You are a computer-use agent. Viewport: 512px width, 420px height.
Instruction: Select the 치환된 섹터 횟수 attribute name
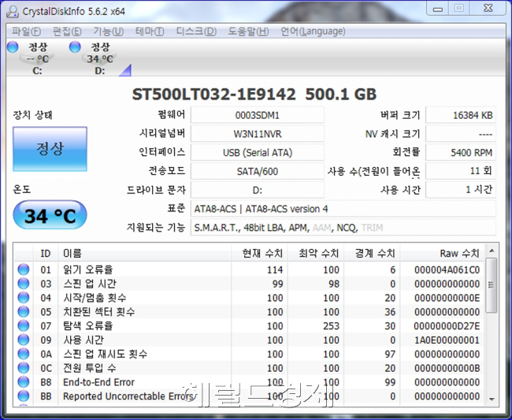tap(98, 311)
